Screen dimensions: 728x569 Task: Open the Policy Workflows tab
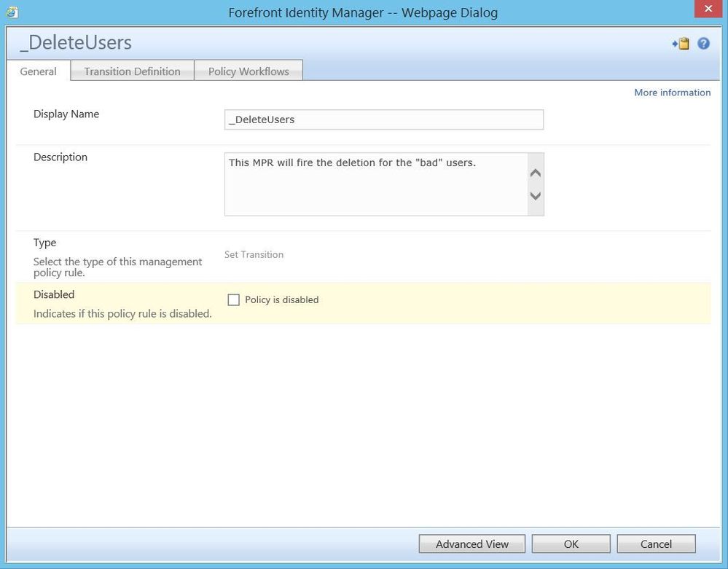tap(248, 71)
